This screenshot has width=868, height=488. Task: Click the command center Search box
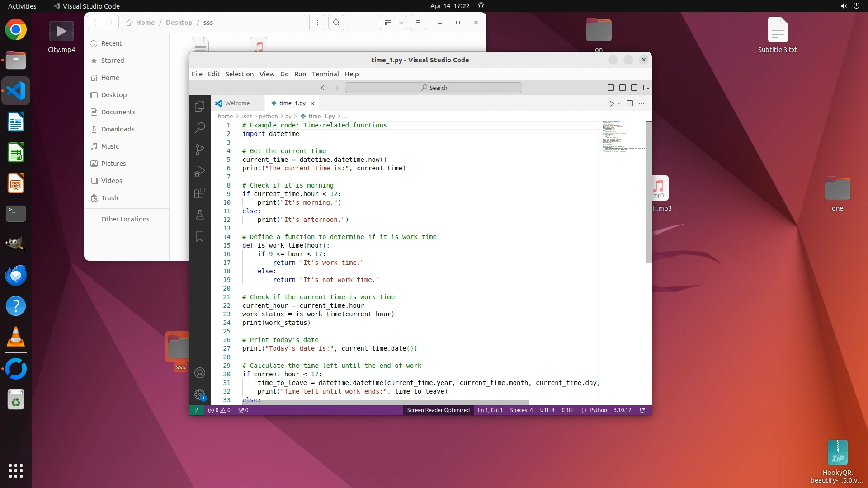tap(433, 88)
